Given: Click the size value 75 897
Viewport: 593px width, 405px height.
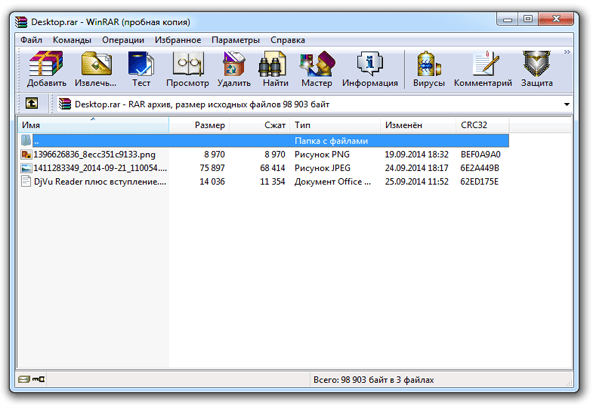Looking at the screenshot, I should tap(212, 168).
